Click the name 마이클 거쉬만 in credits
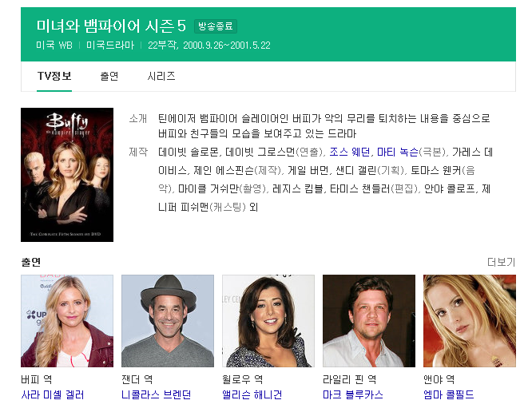 [x=208, y=188]
